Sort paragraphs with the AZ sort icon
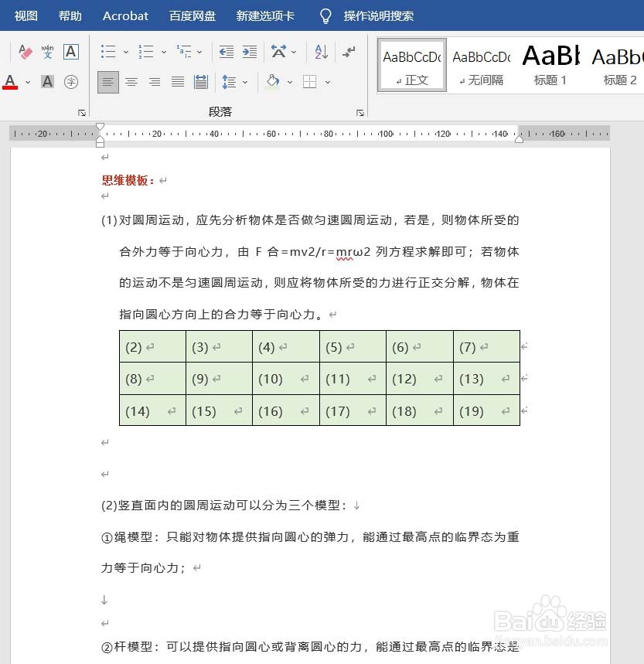 tap(322, 51)
